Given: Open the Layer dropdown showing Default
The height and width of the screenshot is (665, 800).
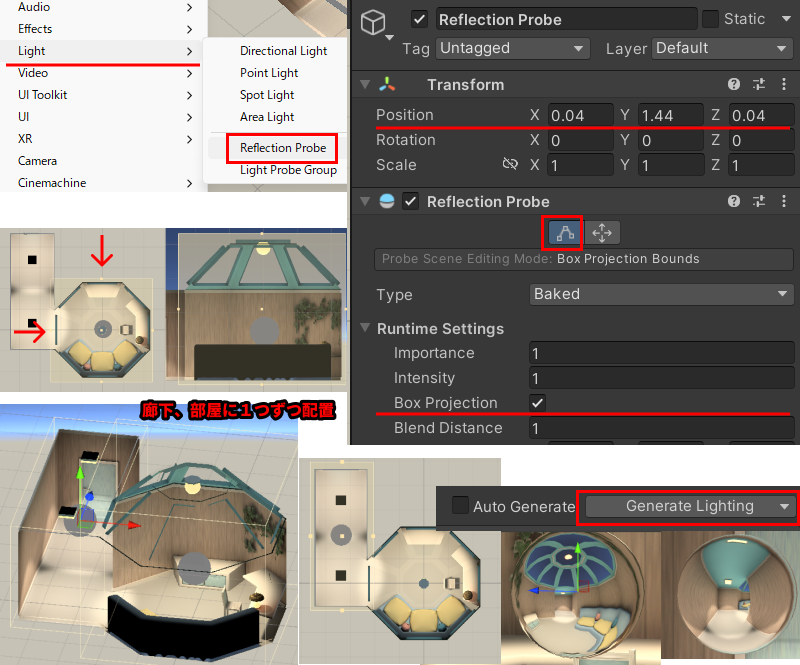Looking at the screenshot, I should click(722, 48).
